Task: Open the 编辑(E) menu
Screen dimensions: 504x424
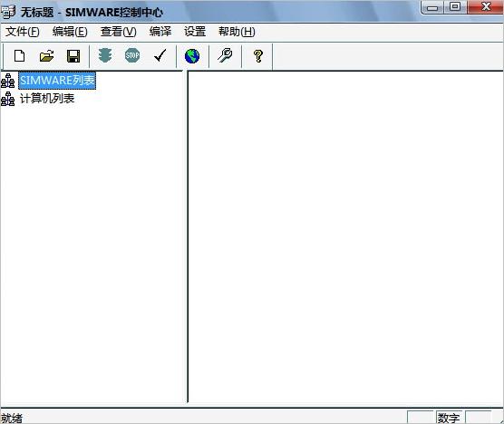Action: click(70, 32)
